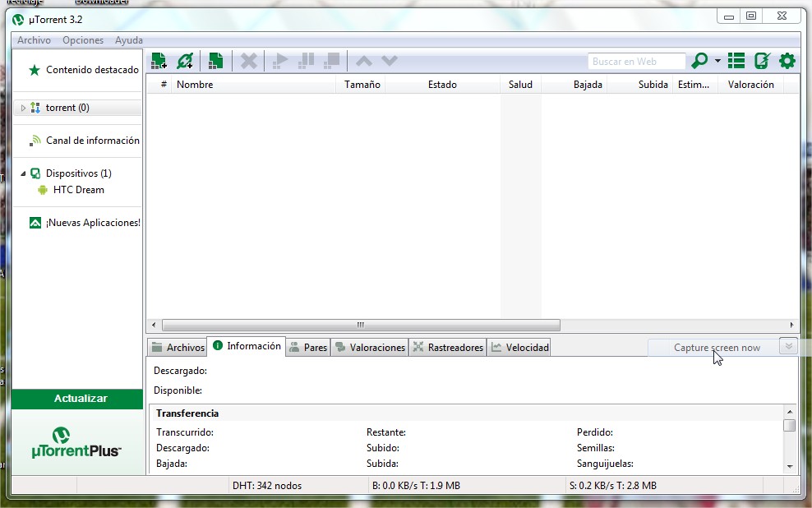Sort by Nombre column header
Viewport: 812px width, 508px height.
[x=254, y=85]
